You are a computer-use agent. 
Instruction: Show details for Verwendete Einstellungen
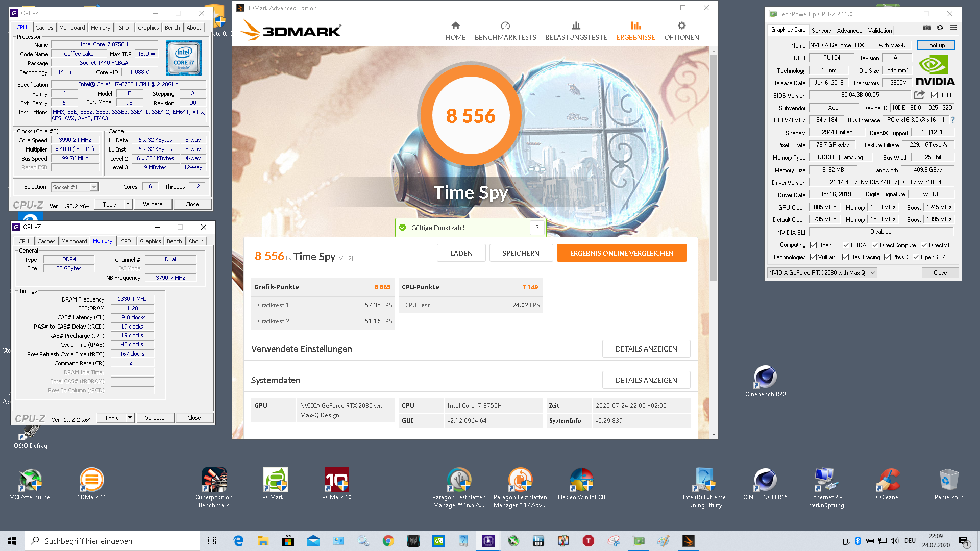[x=646, y=349]
